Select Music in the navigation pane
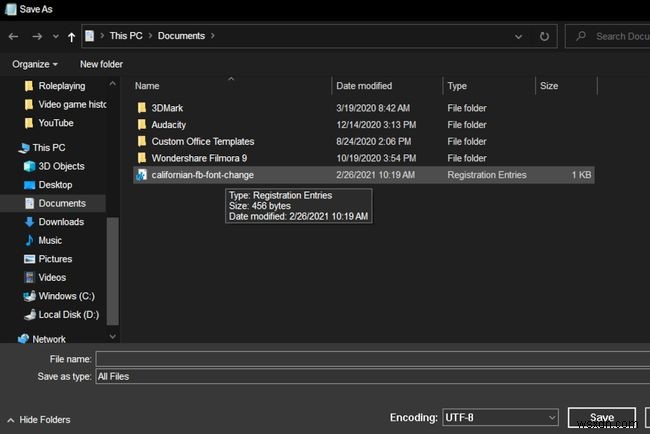Screen dimensions: 650x434 (43, 240)
